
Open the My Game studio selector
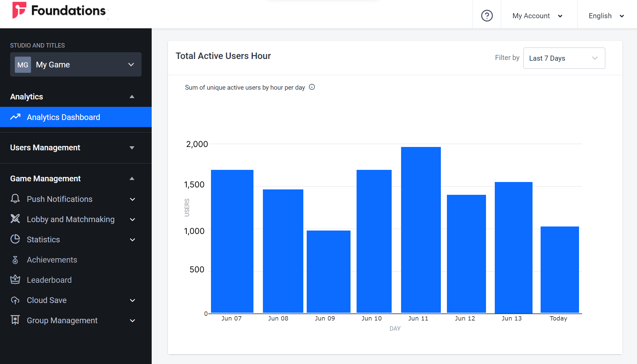click(x=76, y=64)
